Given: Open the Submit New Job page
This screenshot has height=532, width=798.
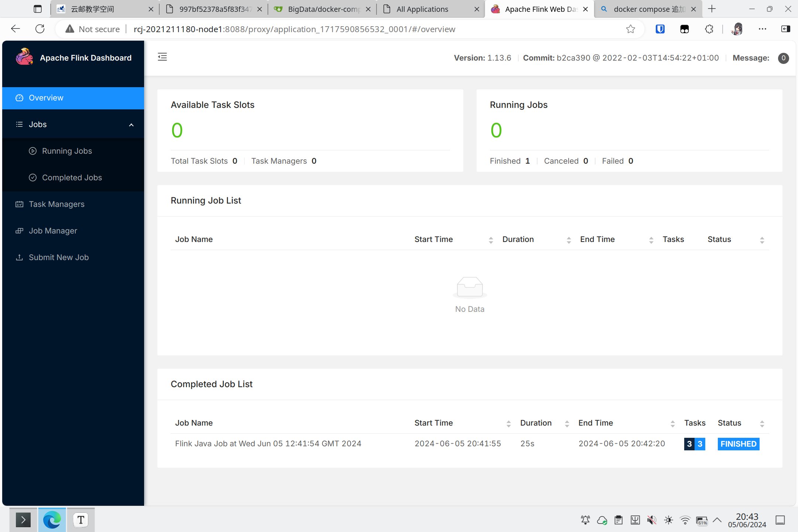Looking at the screenshot, I should pos(73,258).
